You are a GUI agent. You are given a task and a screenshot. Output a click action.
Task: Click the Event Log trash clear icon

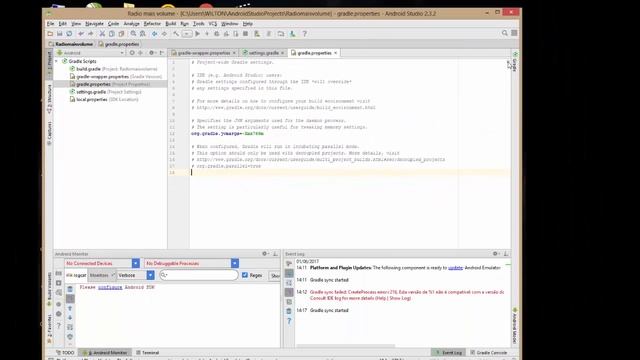[x=289, y=311]
